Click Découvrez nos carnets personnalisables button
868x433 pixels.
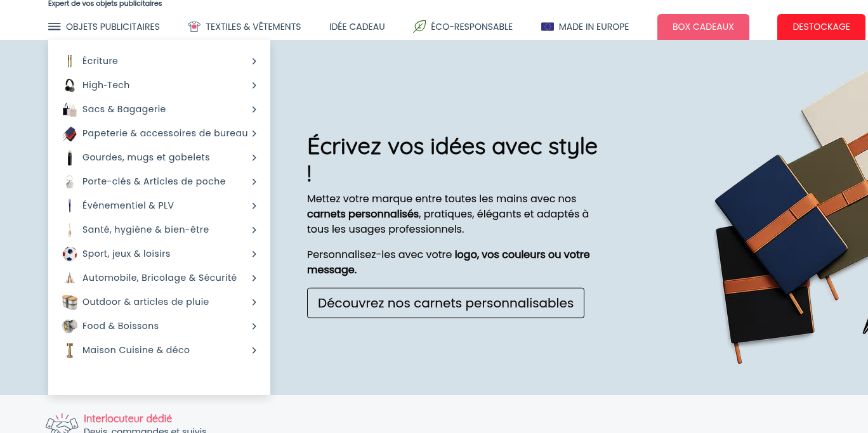tap(445, 303)
